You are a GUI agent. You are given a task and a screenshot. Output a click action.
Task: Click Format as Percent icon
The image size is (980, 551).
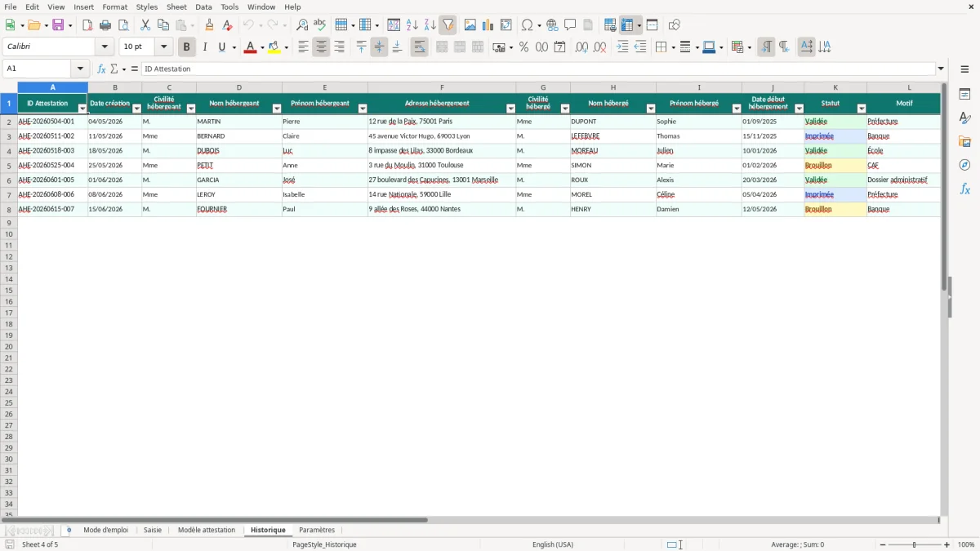pyautogui.click(x=524, y=47)
